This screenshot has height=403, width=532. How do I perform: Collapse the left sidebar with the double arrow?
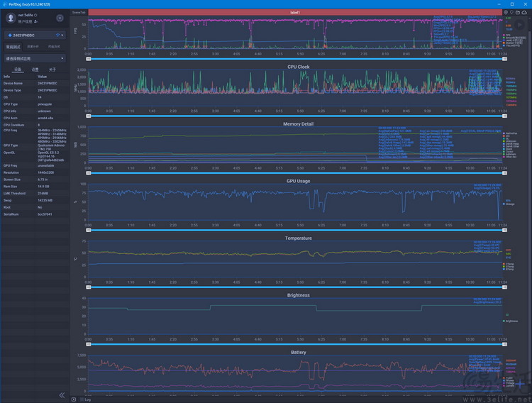tap(62, 394)
